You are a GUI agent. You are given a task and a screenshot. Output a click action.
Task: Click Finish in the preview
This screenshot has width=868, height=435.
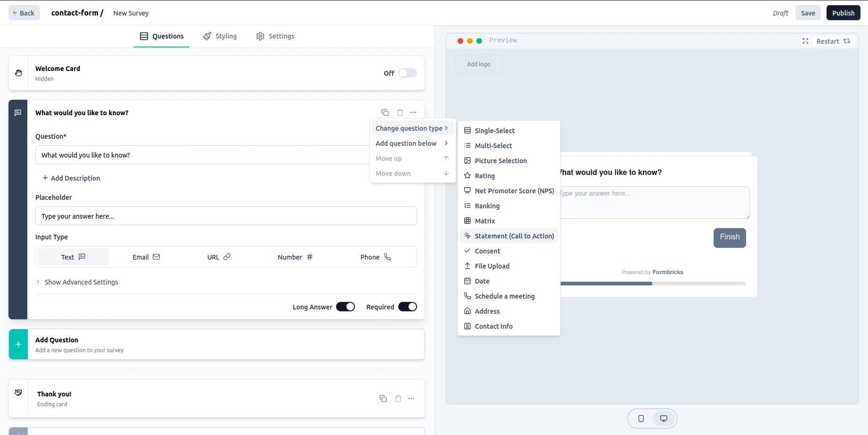(730, 237)
